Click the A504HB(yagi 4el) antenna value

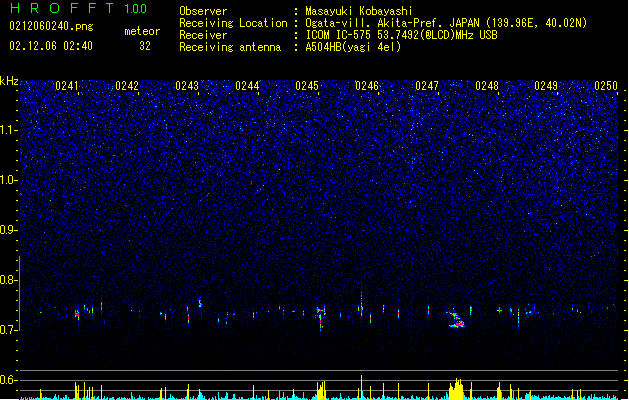click(x=353, y=47)
